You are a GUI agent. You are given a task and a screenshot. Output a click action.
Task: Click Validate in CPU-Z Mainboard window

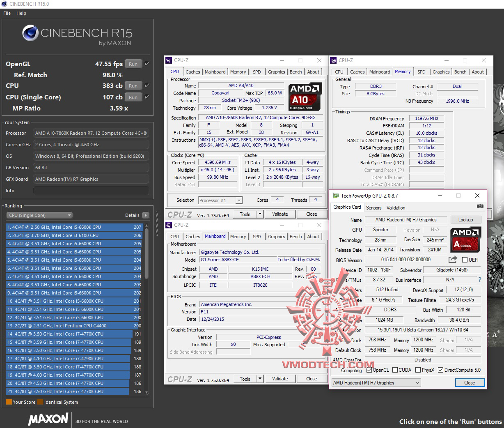pos(280,379)
